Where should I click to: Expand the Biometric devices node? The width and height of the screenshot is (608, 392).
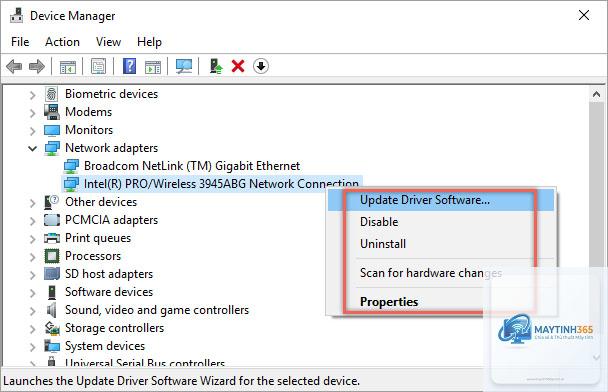33,95
